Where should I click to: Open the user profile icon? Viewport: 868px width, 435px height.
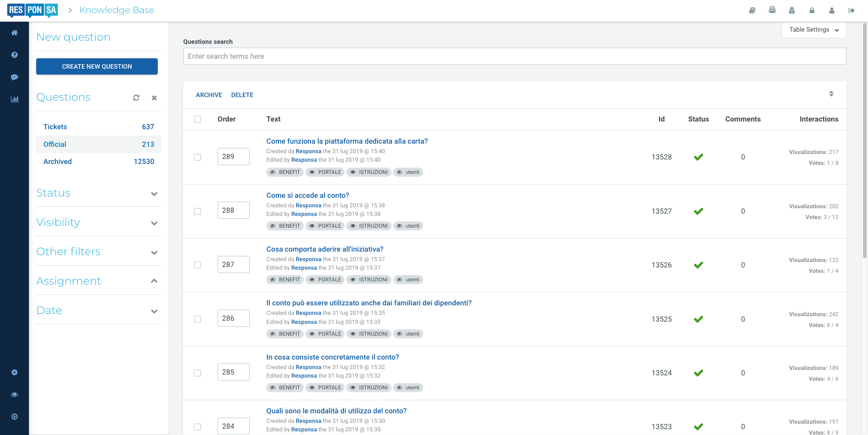tap(832, 10)
